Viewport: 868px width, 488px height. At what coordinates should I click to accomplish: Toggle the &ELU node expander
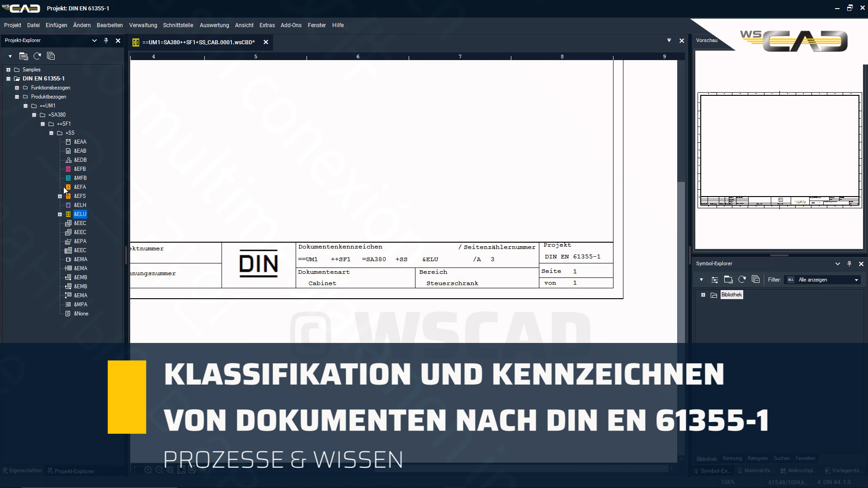tap(60, 214)
